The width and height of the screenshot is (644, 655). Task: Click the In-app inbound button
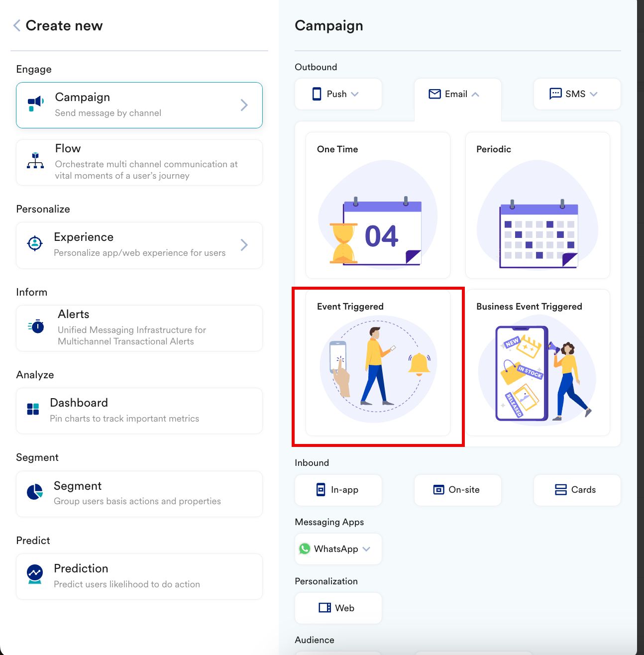click(x=338, y=490)
